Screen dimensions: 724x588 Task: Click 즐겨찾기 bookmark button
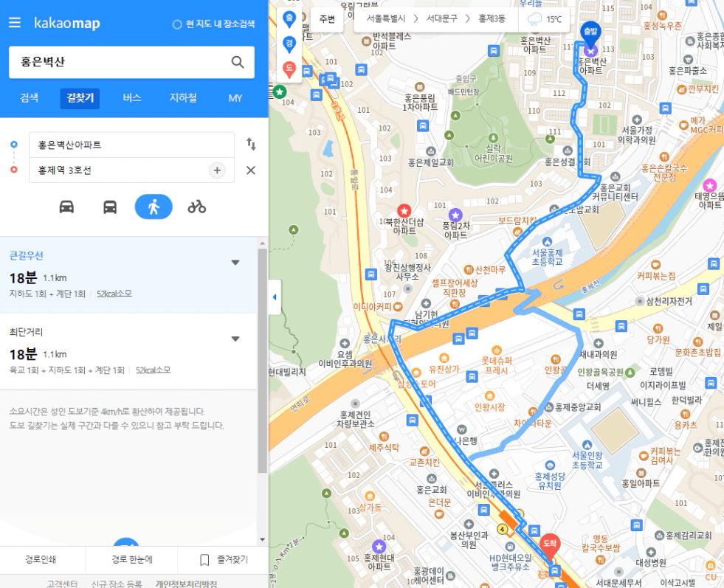tap(224, 559)
